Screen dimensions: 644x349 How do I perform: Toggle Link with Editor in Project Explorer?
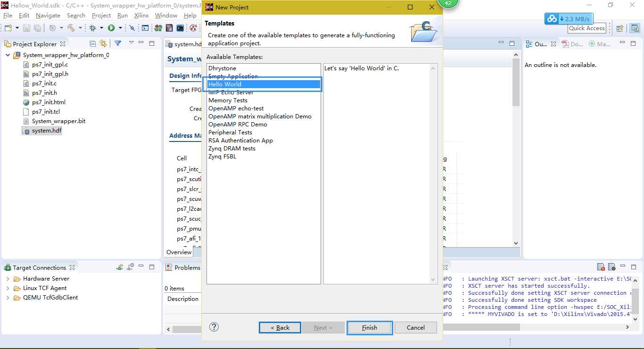103,43
